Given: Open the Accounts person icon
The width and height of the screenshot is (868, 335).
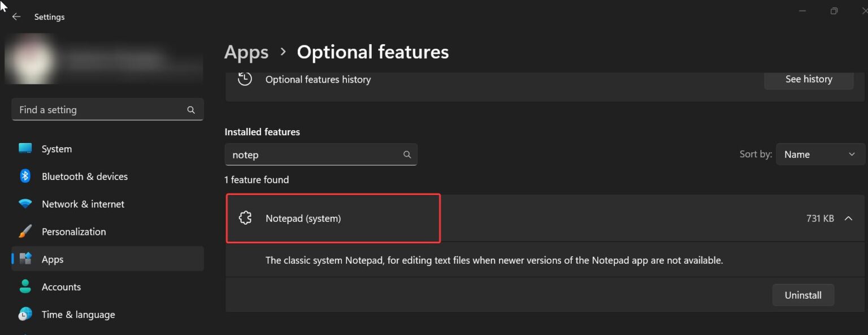Looking at the screenshot, I should (25, 287).
